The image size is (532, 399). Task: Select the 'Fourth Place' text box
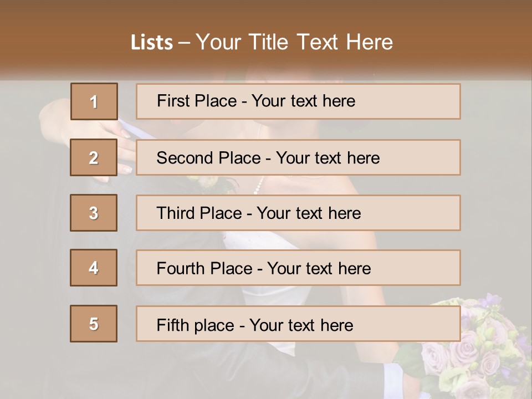coord(298,268)
